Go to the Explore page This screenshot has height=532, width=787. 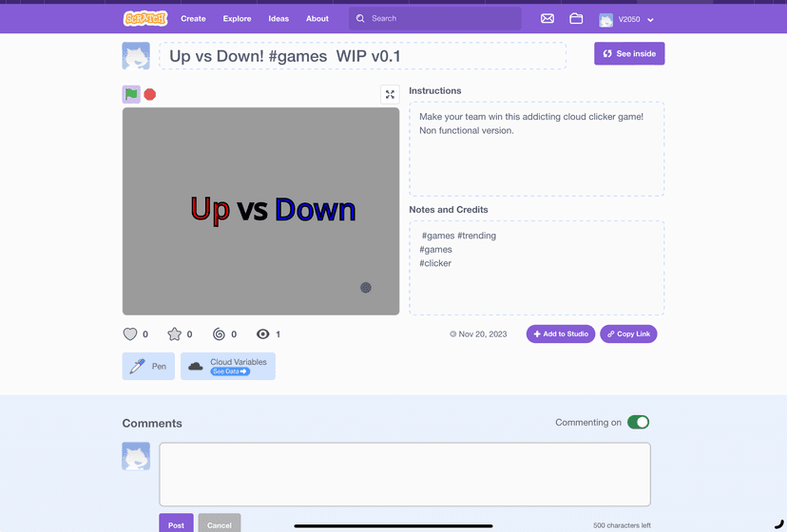[x=237, y=18]
